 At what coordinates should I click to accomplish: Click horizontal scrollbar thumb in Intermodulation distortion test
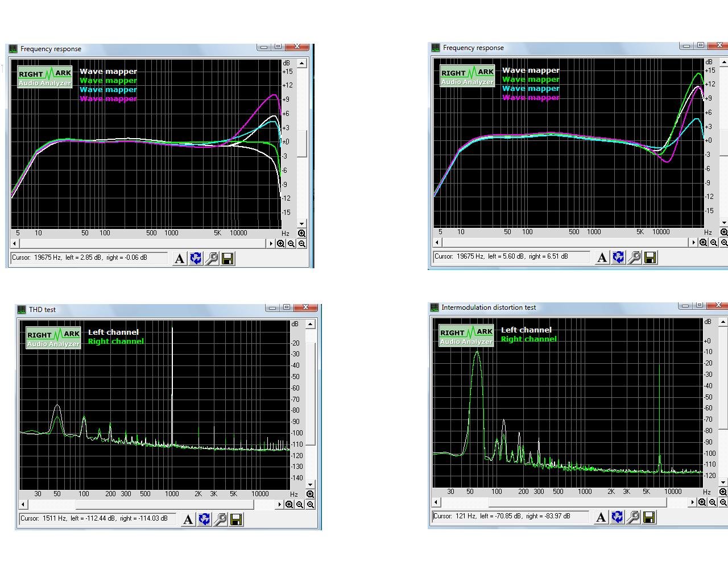click(577, 502)
